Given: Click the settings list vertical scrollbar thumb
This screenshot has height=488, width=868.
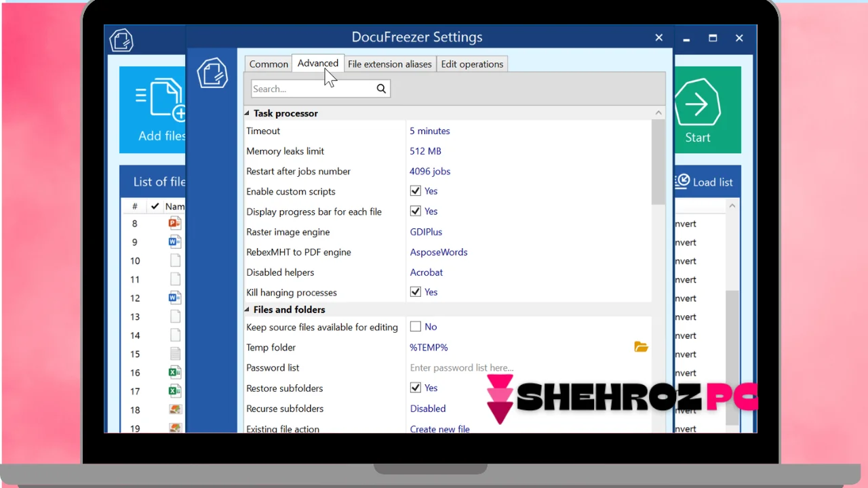Looking at the screenshot, I should (658, 162).
